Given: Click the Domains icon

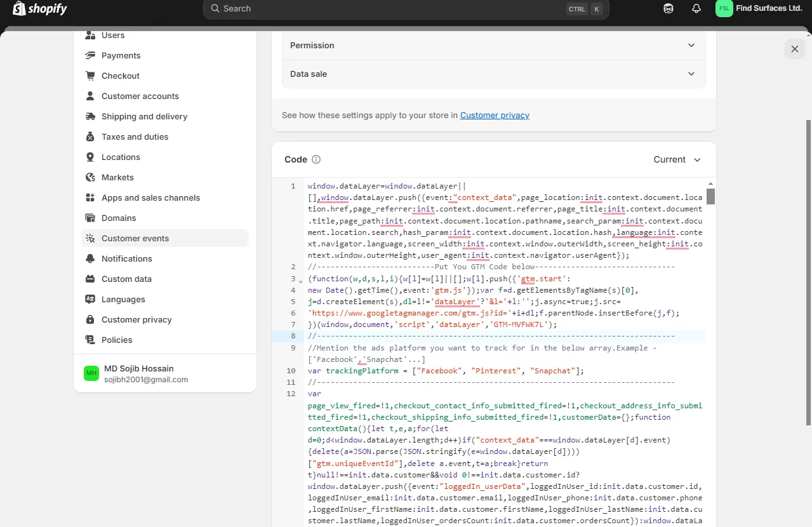Looking at the screenshot, I should coord(90,218).
